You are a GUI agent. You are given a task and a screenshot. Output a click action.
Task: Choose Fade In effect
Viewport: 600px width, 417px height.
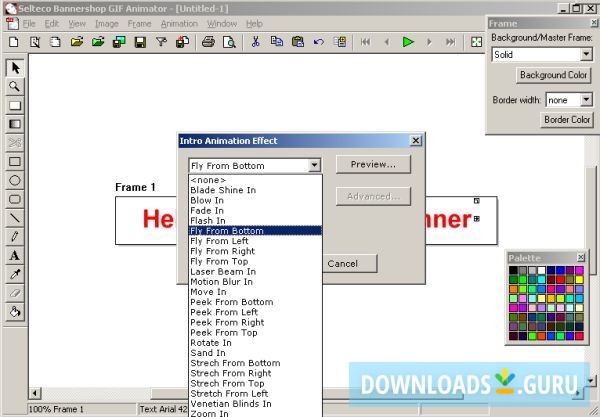point(255,210)
